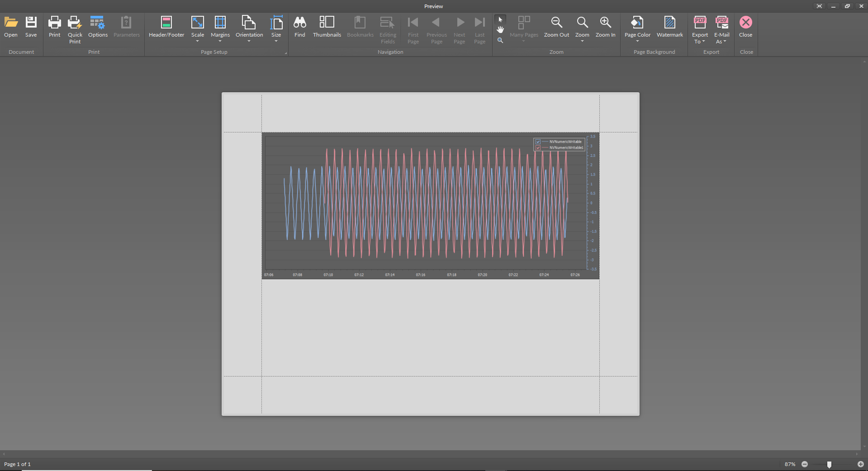Zoom Out of the preview
868x471 pixels.
pyautogui.click(x=556, y=27)
